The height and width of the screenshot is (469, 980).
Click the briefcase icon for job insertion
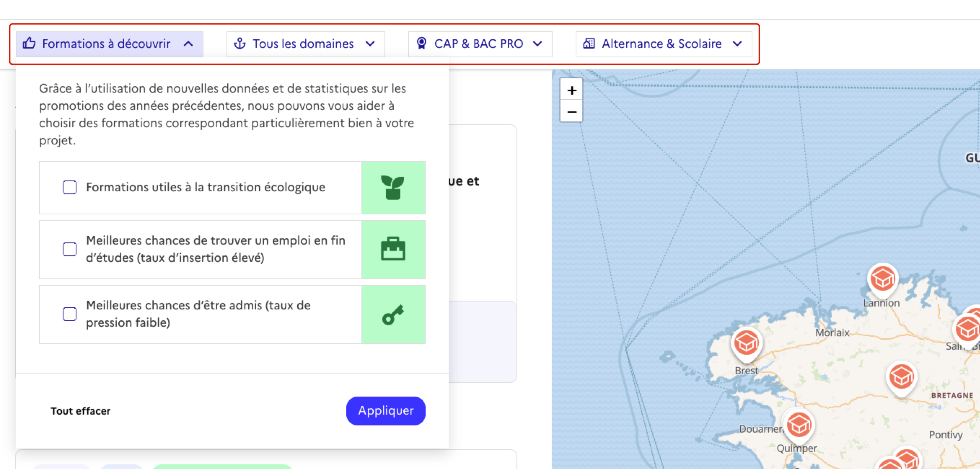point(392,249)
